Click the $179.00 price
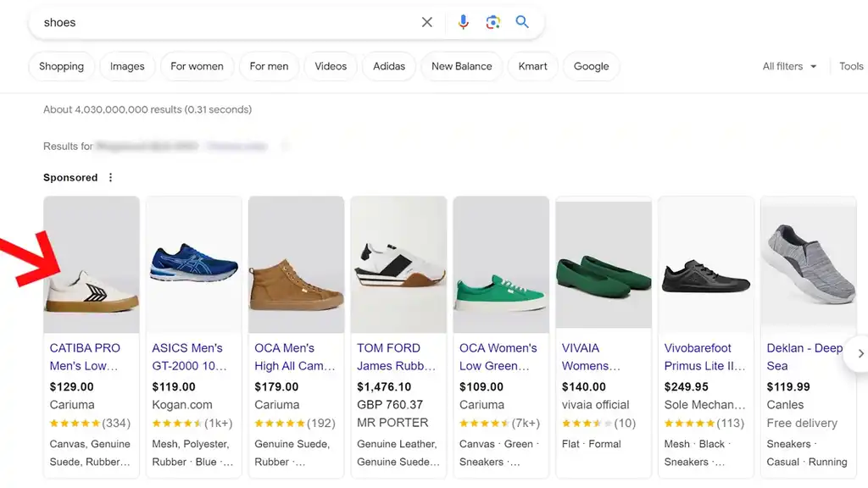The width and height of the screenshot is (868, 488). pyautogui.click(x=276, y=386)
